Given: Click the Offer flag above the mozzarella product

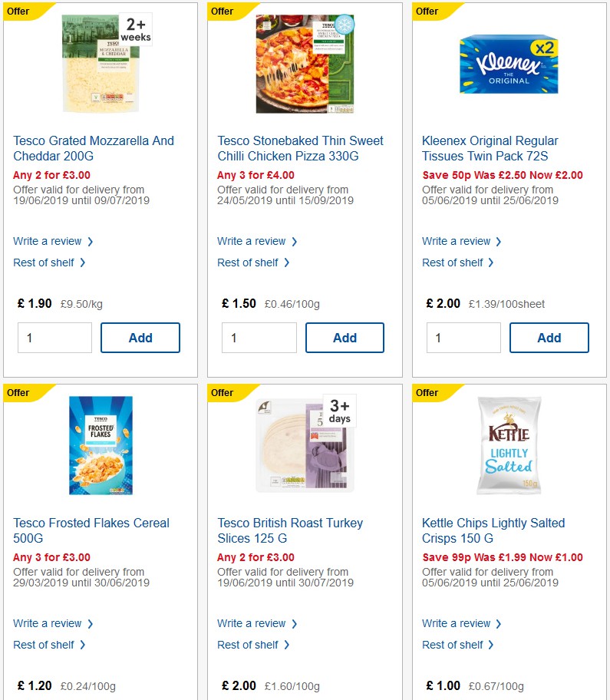Looking at the screenshot, I should point(17,12).
